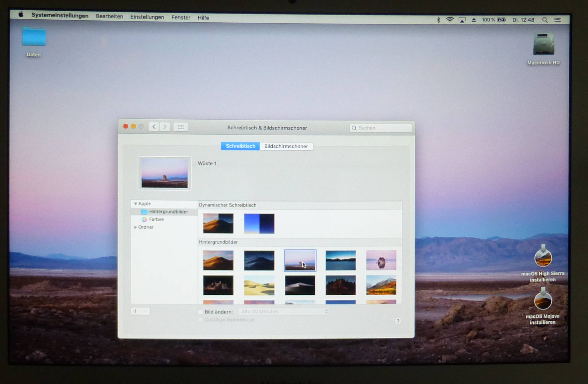588x384 pixels.
Task: Open Spotlight search magnifier in menu bar
Action: pyautogui.click(x=545, y=20)
